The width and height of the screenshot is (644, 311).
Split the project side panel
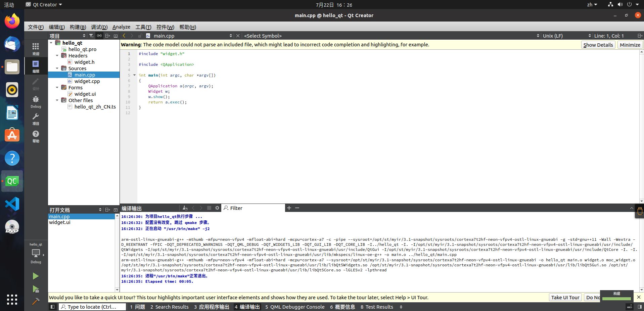pos(107,36)
